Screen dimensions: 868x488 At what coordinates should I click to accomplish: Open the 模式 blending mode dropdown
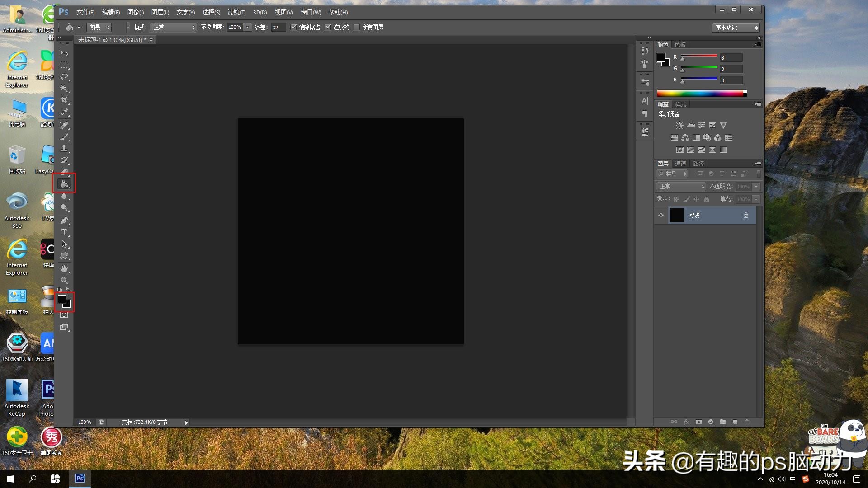click(174, 28)
